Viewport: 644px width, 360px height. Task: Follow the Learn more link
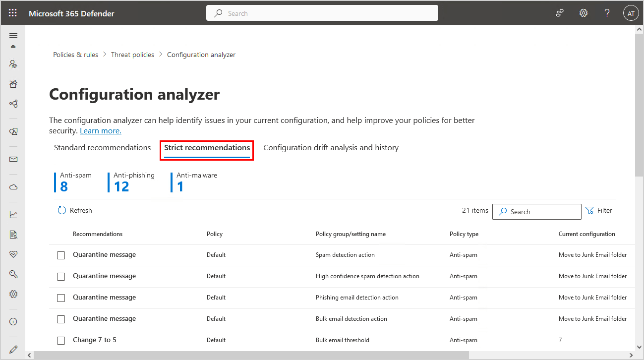(x=101, y=131)
